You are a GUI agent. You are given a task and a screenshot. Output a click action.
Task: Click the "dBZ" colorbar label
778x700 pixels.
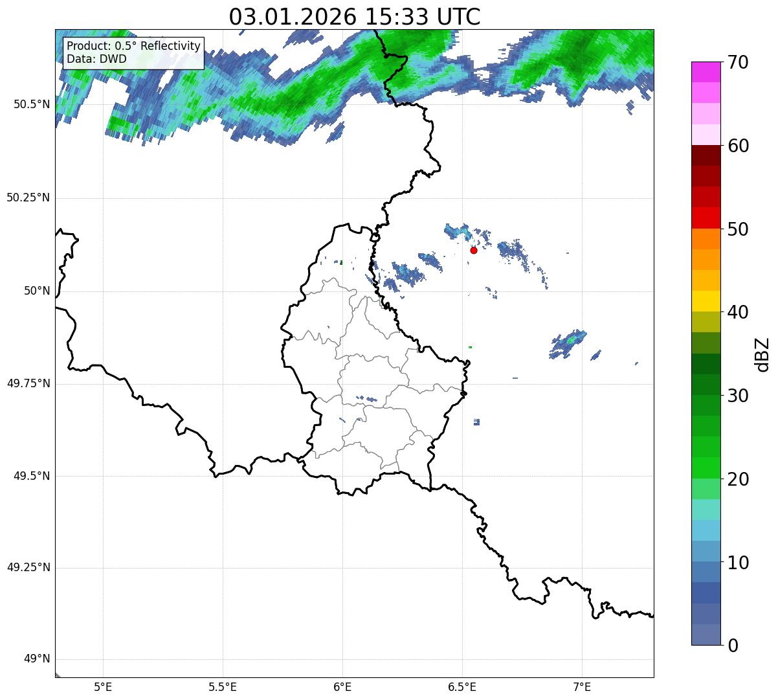(x=762, y=354)
